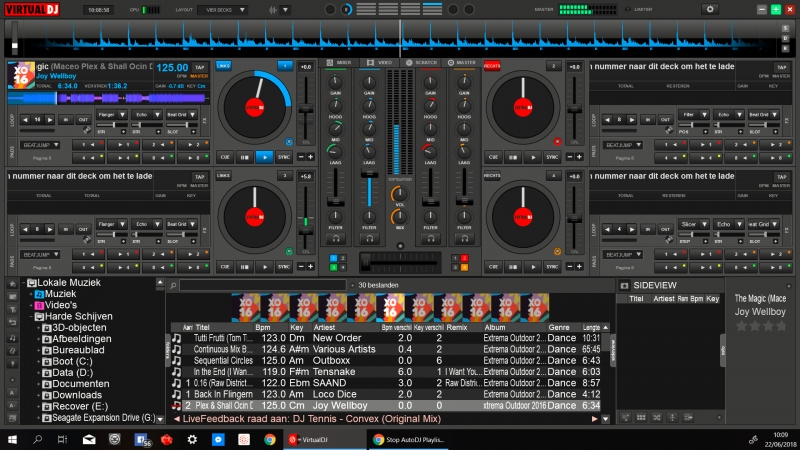Open Chrome from the taskbar
The width and height of the screenshot is (800, 450).
point(270,439)
